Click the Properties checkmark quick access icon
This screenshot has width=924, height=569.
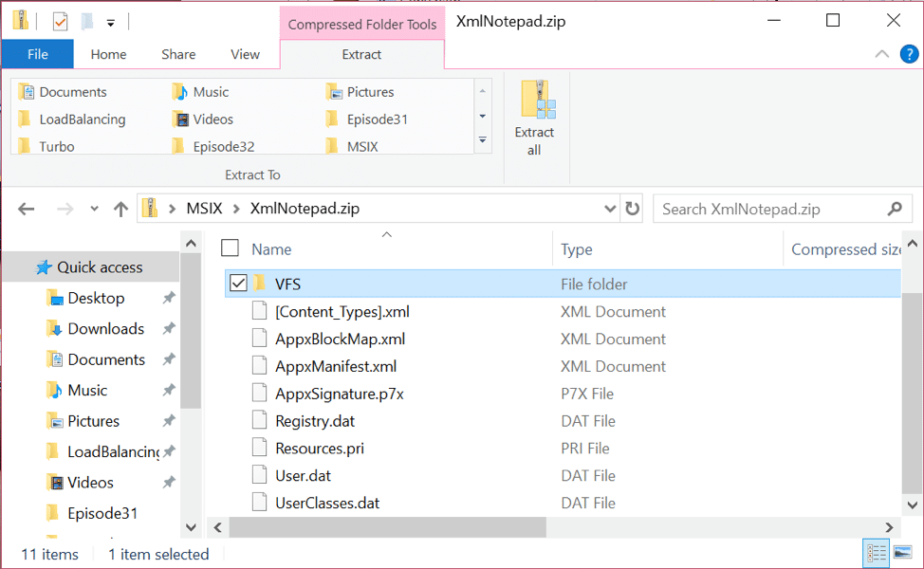(x=60, y=23)
